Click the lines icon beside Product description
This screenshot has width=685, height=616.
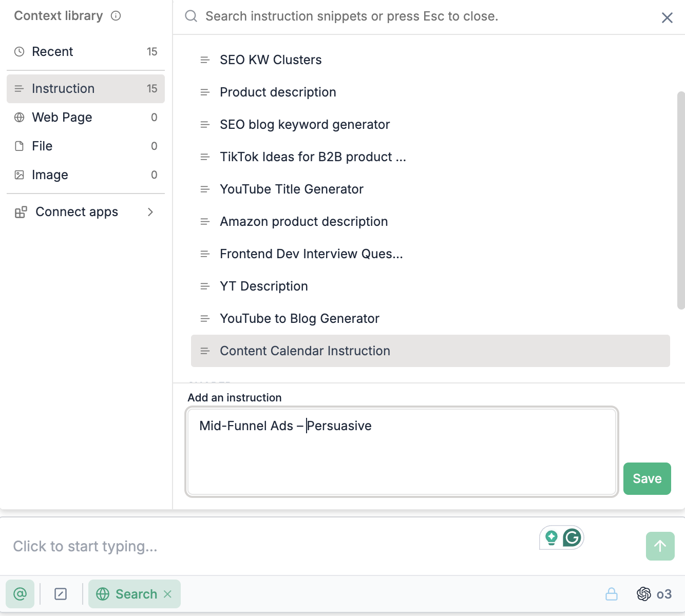205,92
